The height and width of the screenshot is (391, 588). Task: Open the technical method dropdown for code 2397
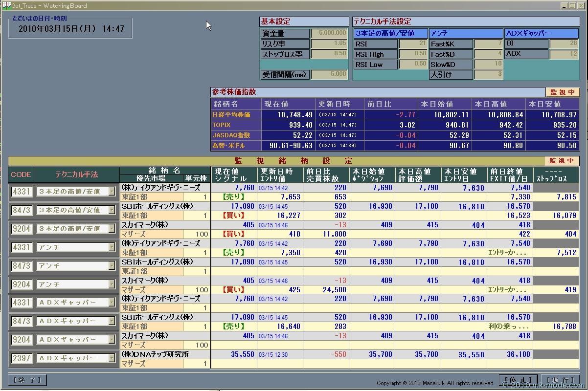(112, 358)
